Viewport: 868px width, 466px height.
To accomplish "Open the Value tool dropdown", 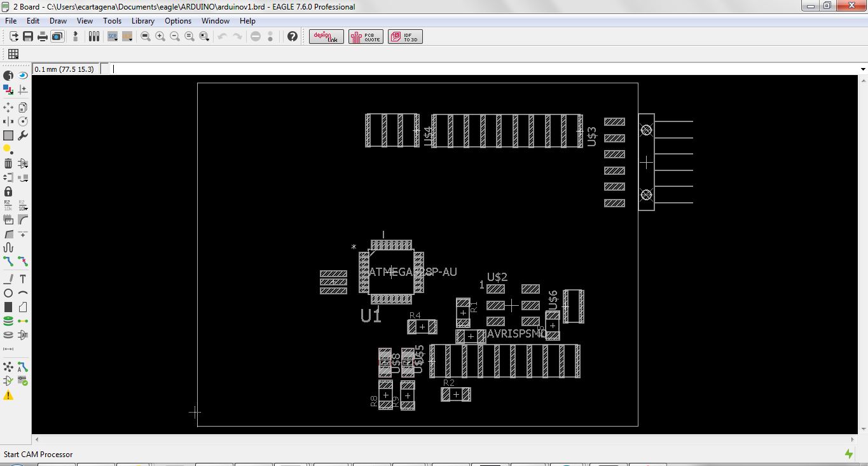I will (x=23, y=205).
